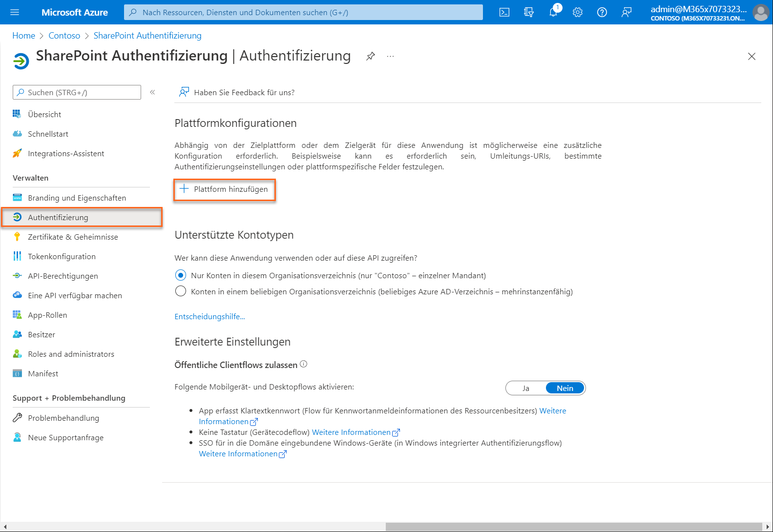Click the horizontal scrollbar thumb at bottom
The image size is (773, 532).
574,527
